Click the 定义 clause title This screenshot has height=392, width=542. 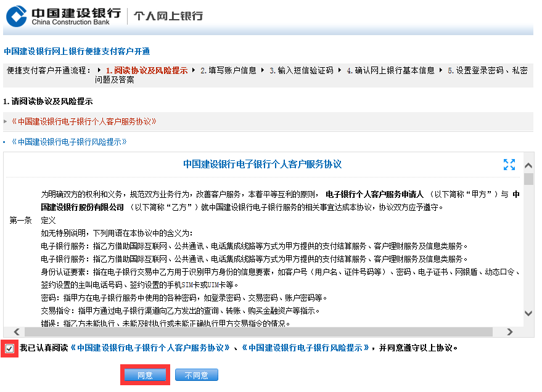pos(48,221)
